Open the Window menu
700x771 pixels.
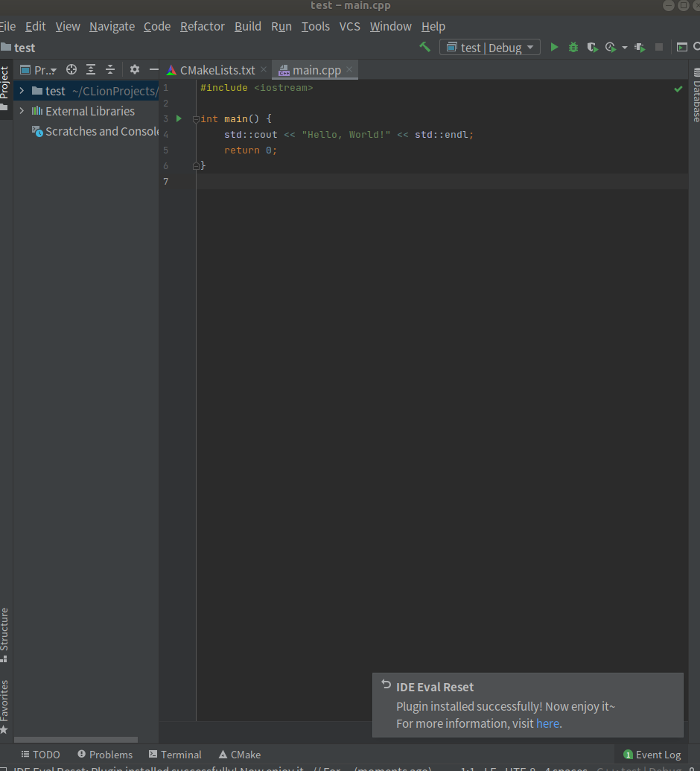391,26
